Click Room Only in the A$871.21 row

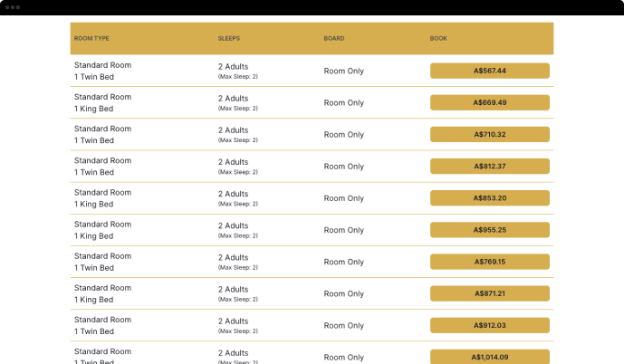tap(344, 293)
